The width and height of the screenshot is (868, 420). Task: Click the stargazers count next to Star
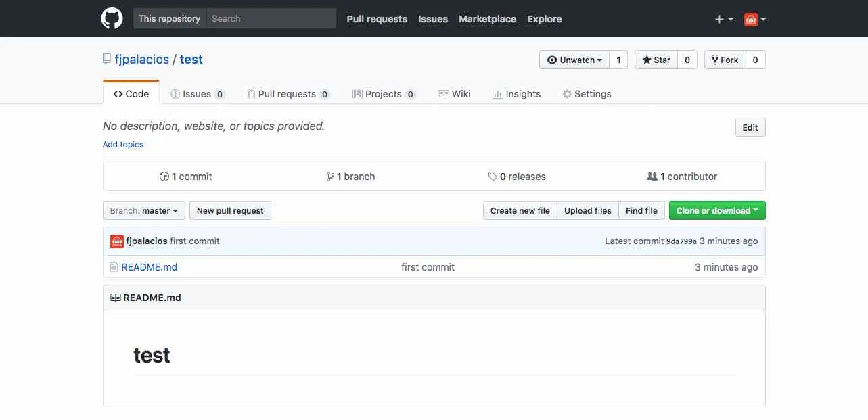click(x=687, y=60)
